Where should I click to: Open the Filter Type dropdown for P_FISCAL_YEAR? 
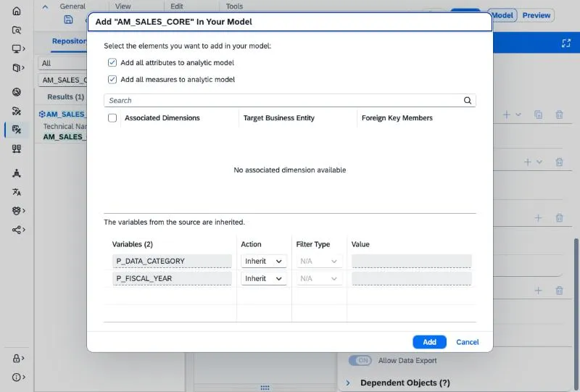319,278
